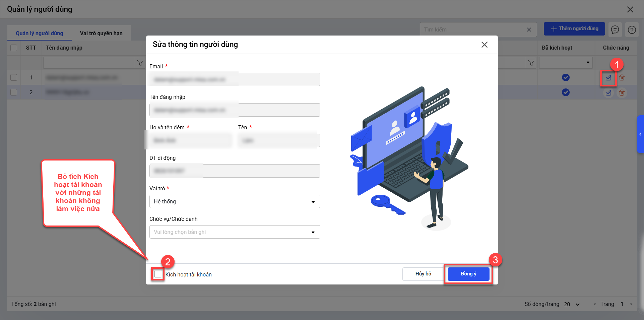Click the edit pencil icon for user row 1
Image resolution: width=644 pixels, height=320 pixels.
[608, 78]
